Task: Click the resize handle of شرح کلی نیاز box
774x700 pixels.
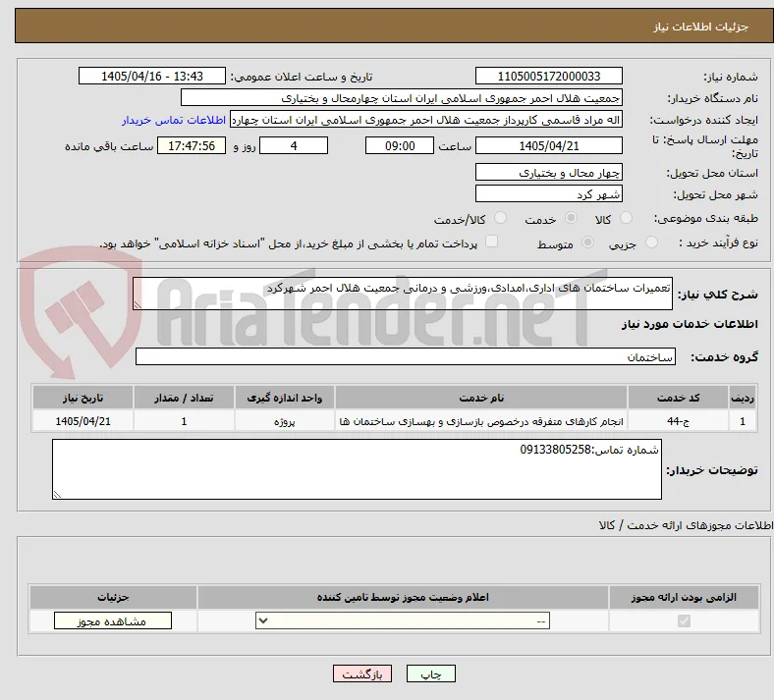Action: pos(138,305)
